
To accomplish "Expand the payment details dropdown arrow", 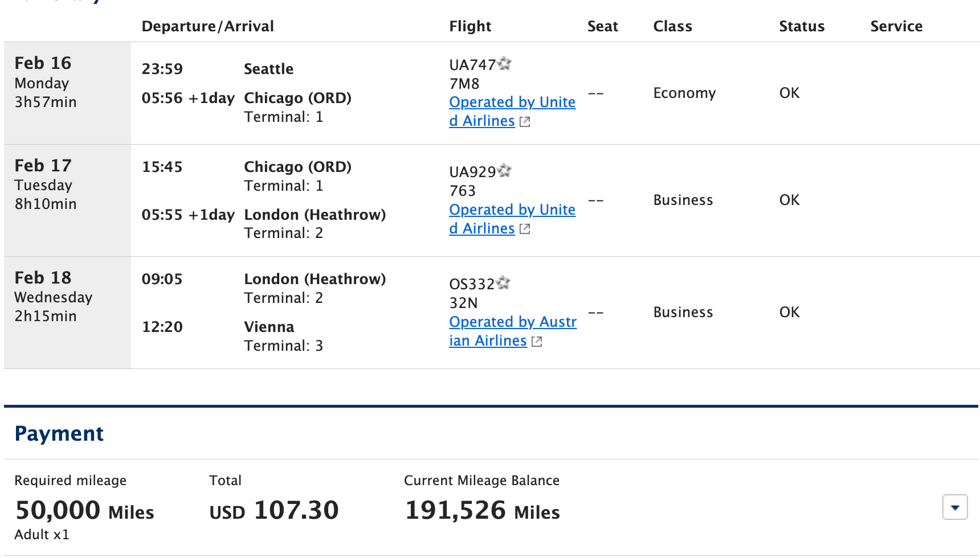I will click(x=955, y=507).
